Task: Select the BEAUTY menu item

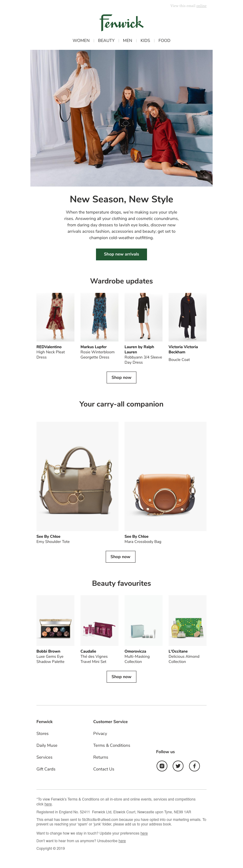Action: point(106,40)
